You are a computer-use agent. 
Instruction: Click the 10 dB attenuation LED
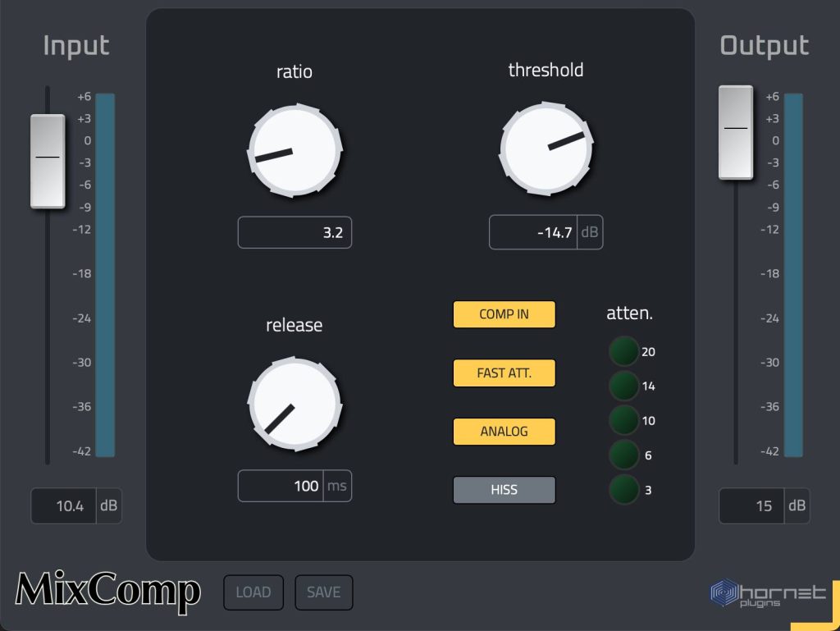tap(623, 420)
